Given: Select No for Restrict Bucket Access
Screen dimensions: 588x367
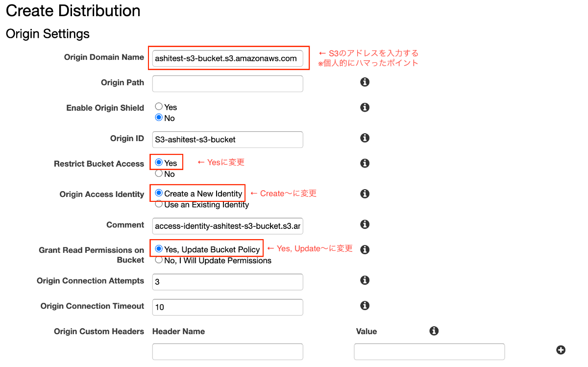Looking at the screenshot, I should click(159, 173).
